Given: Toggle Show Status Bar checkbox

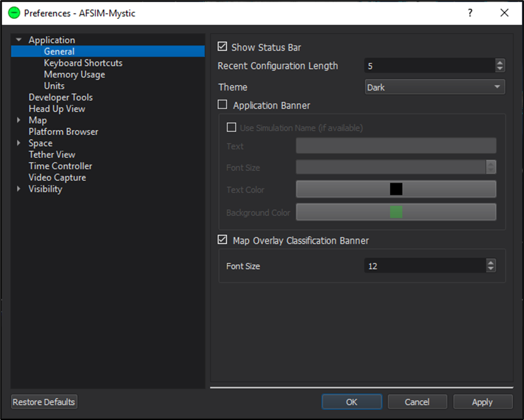Looking at the screenshot, I should click(222, 47).
